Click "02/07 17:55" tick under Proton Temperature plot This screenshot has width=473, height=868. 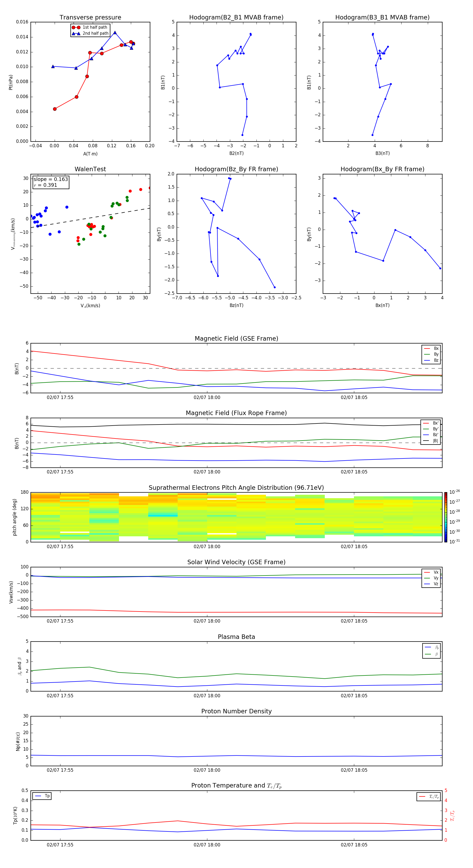60,845
